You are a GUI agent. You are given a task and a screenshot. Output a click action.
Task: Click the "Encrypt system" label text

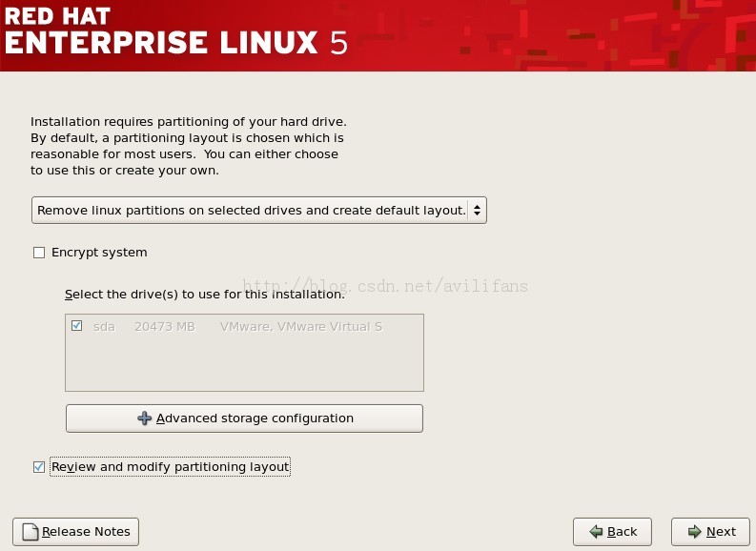tap(99, 253)
